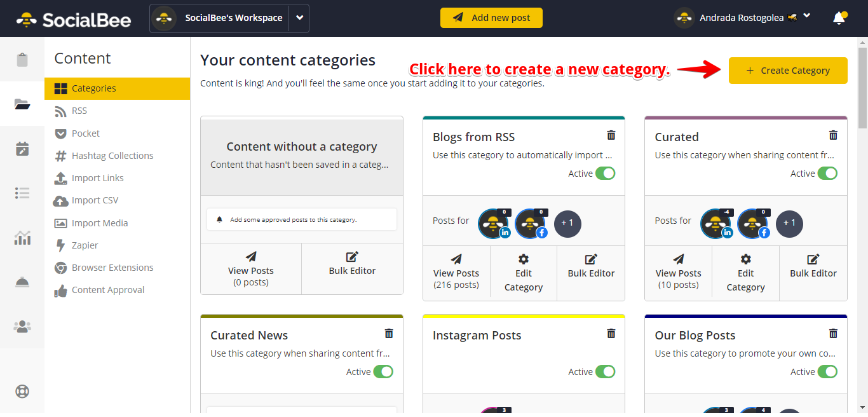This screenshot has width=868, height=417.
Task: Show +1 more profiles in Curated card
Action: (790, 224)
